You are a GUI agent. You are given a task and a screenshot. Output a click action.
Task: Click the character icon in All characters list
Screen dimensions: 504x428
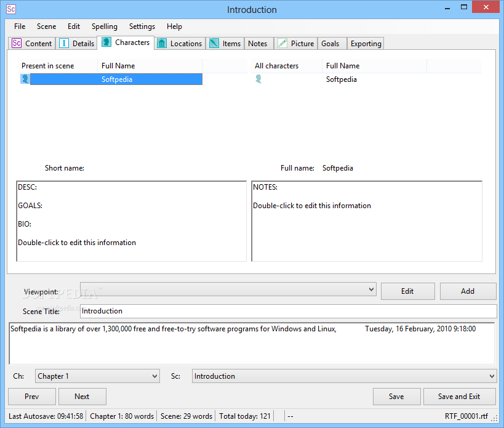point(258,79)
